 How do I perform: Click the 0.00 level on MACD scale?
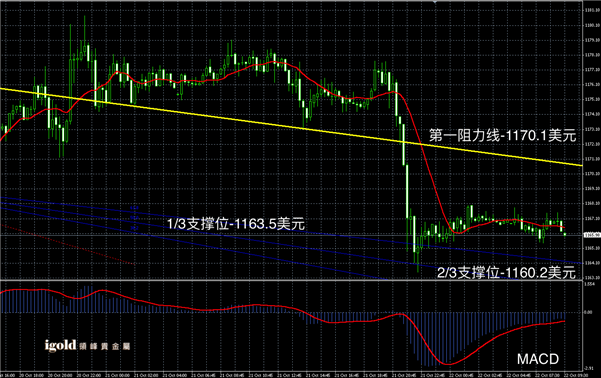588,312
